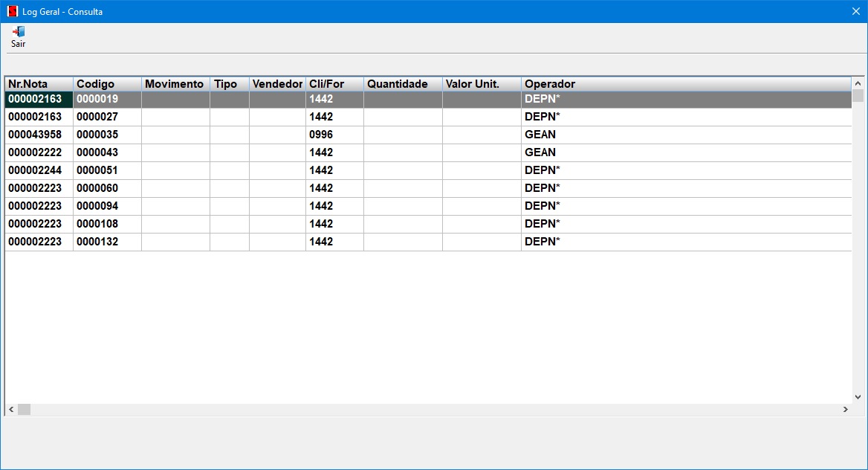Click the vertical scrollbar up arrow
Image resolution: width=868 pixels, height=470 pixels.
tap(858, 83)
